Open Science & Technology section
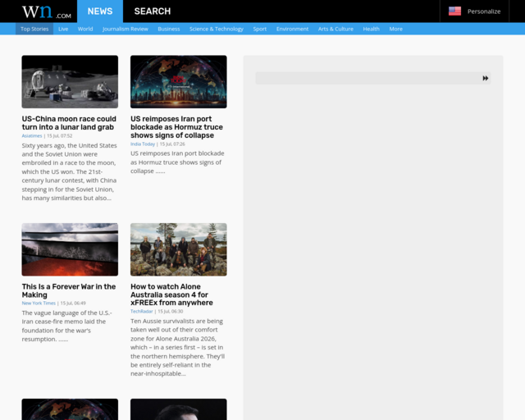The height and width of the screenshot is (420, 525). pyautogui.click(x=217, y=30)
